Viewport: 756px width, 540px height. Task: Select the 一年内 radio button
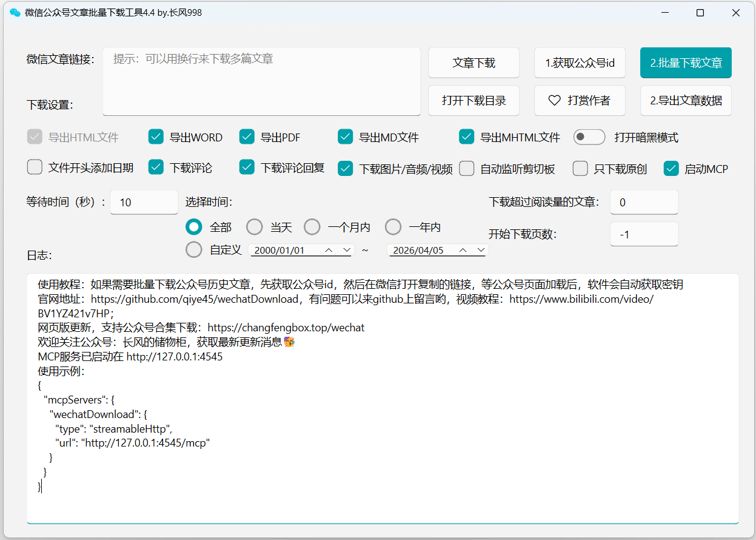point(393,226)
